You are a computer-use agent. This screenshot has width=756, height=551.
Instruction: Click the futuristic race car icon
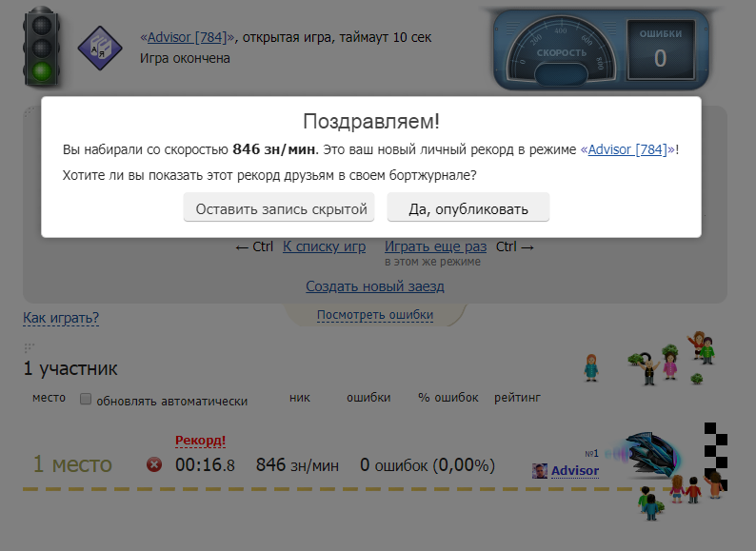pos(647,455)
